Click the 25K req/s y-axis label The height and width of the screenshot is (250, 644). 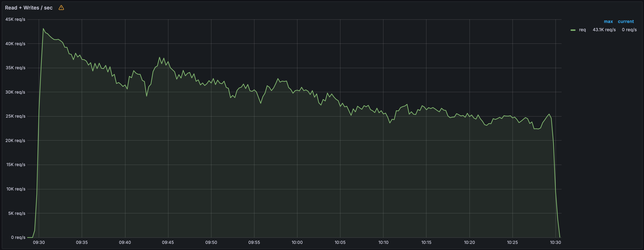(x=16, y=116)
